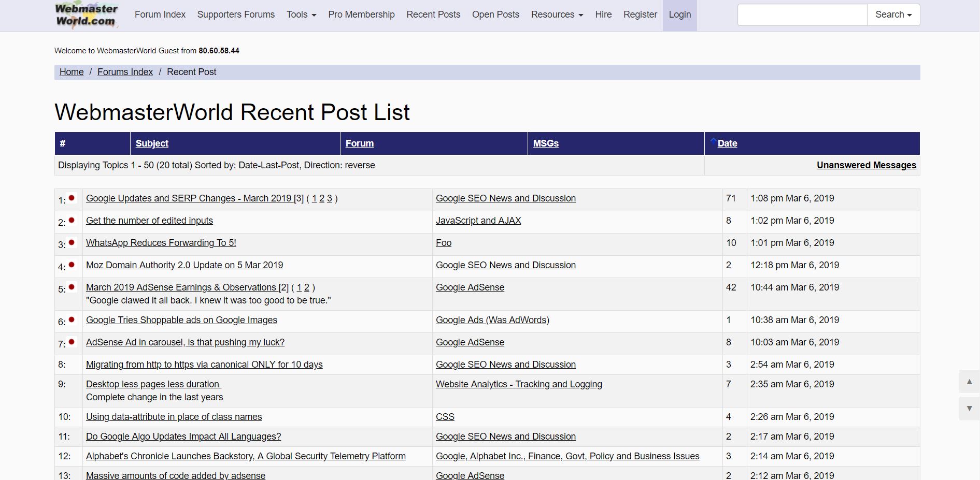Image resolution: width=980 pixels, height=480 pixels.
Task: Open Do Google Algo Updates Impact All Languages
Action: point(183,437)
